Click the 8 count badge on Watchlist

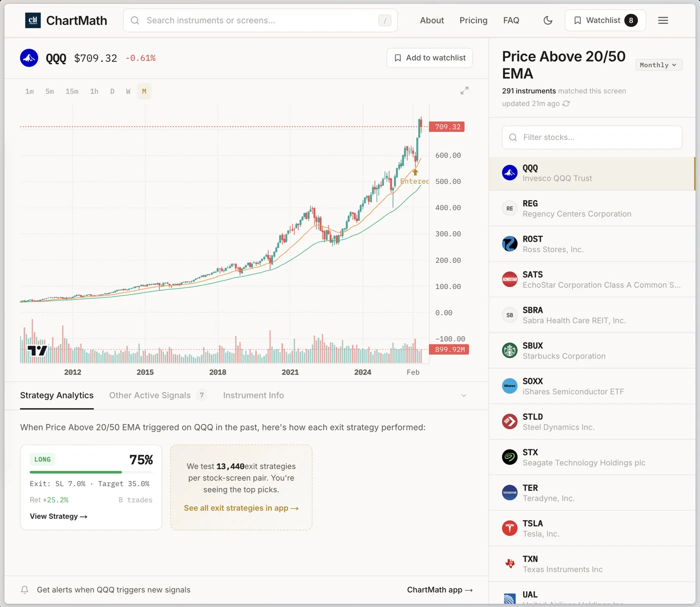631,20
